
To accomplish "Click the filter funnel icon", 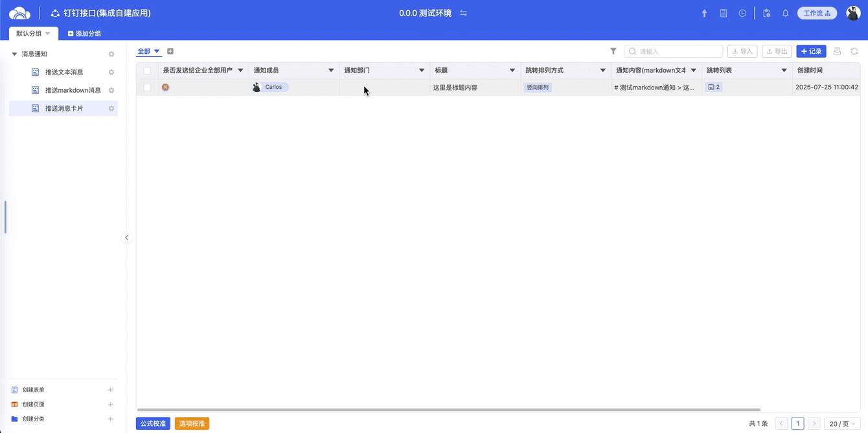I will pyautogui.click(x=613, y=51).
